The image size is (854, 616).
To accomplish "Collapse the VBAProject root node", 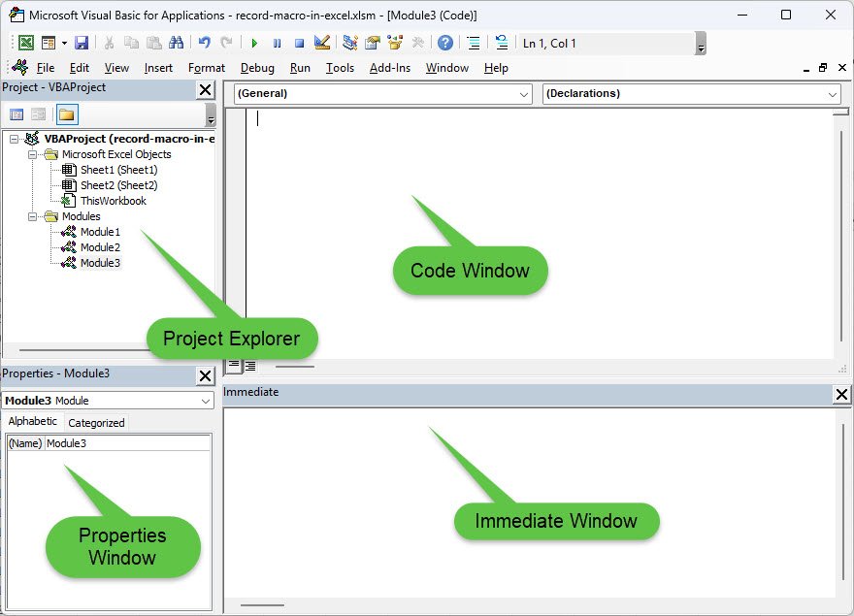I will (15, 139).
